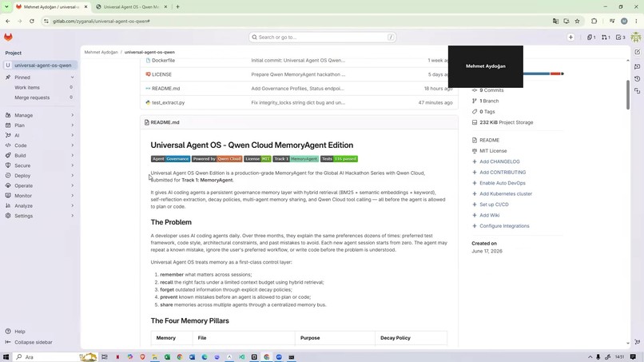
Task: Open the browser profile avatar
Action: click(624, 21)
